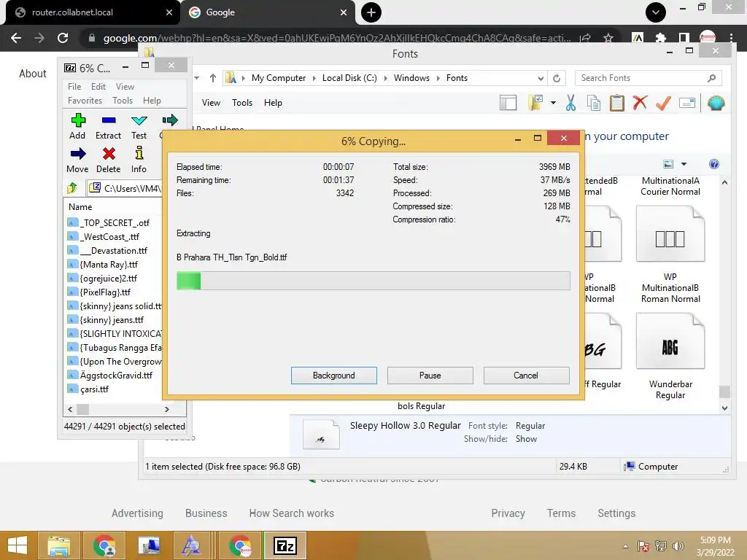The width and height of the screenshot is (747, 560).
Task: Click the Privacy link on Google page
Action: point(508,513)
